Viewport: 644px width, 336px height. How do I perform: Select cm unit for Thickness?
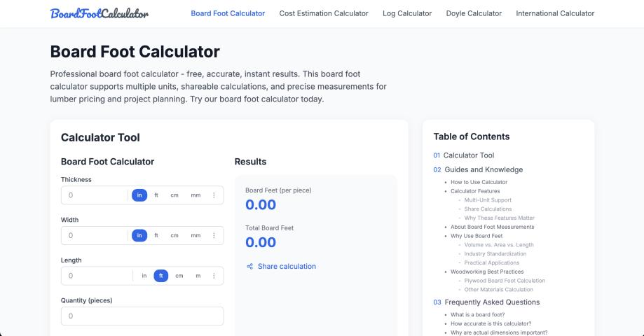pos(174,195)
